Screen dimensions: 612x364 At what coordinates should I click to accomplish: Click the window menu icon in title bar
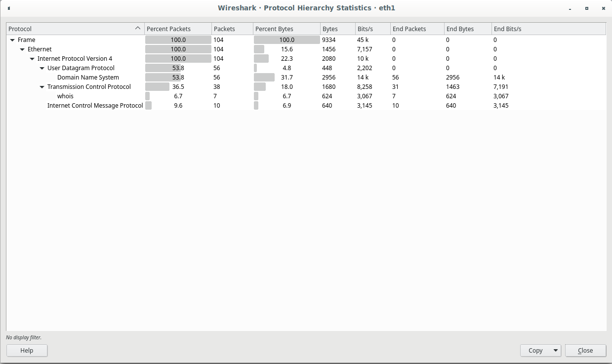point(9,8)
